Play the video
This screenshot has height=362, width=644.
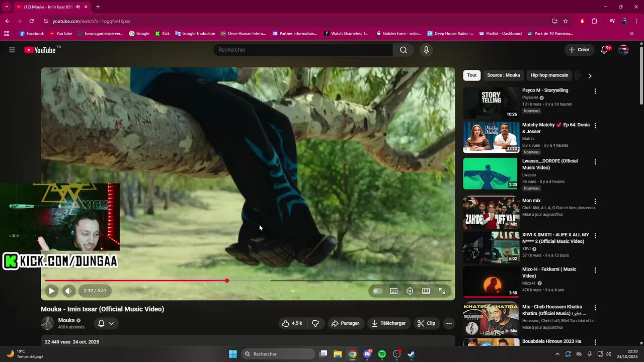tap(51, 291)
